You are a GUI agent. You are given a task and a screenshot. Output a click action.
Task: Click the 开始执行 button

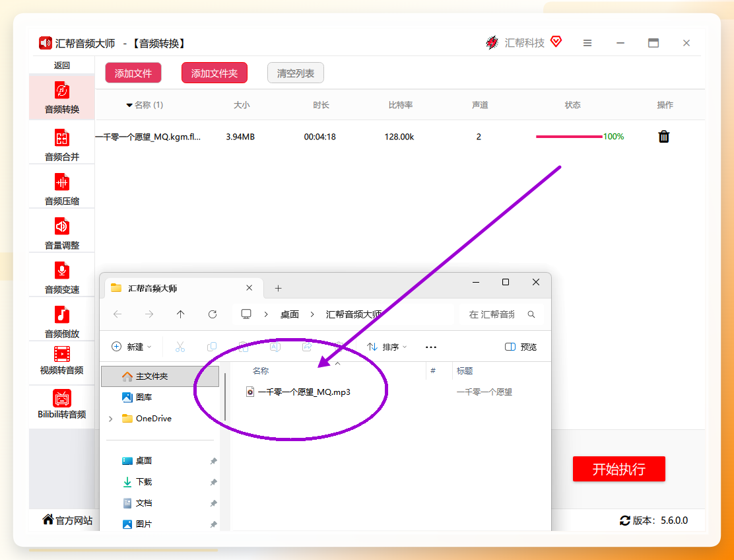(x=619, y=469)
